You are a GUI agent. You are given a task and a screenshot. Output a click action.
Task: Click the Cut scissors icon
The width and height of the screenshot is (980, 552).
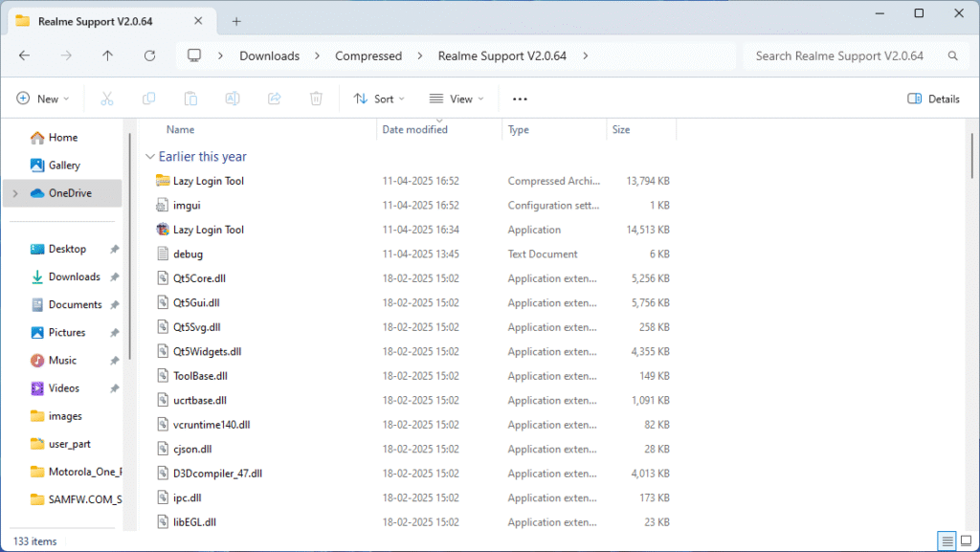click(107, 99)
